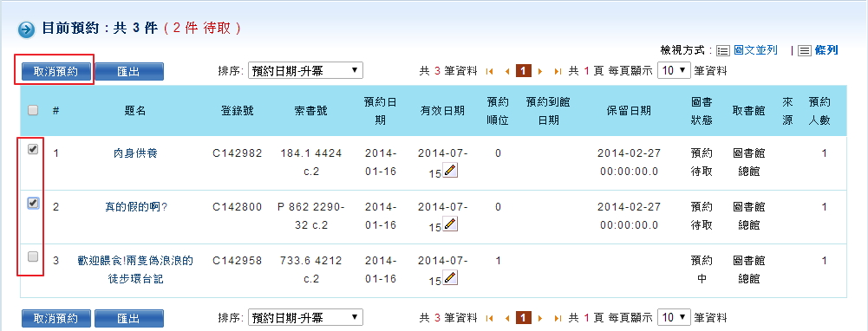Viewport: 868px width, 331px height.
Task: Click the top 匯出 button
Action: coord(129,72)
